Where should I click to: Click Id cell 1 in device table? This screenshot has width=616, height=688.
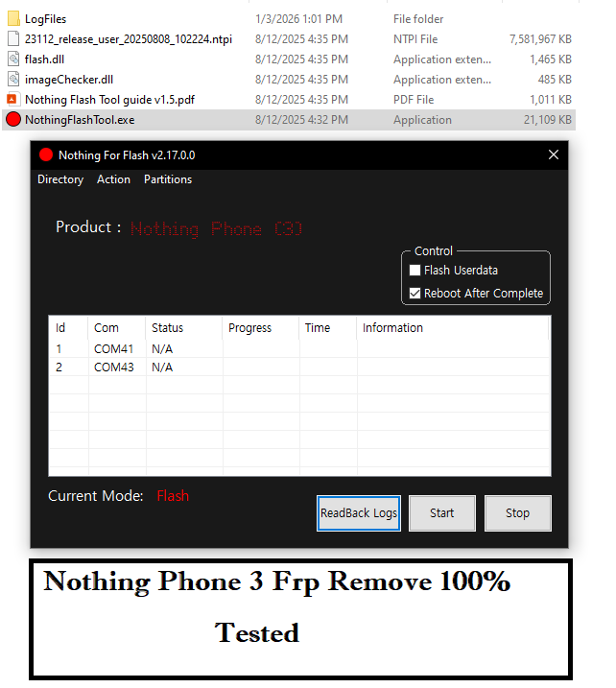tap(59, 349)
